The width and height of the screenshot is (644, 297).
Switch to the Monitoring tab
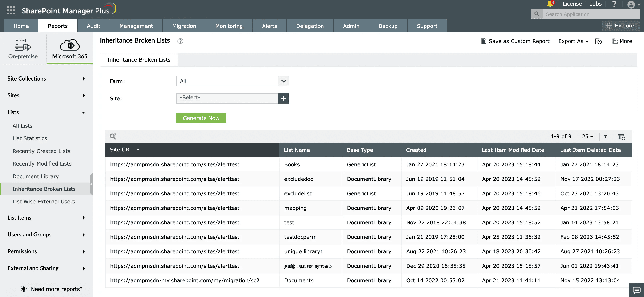click(229, 26)
